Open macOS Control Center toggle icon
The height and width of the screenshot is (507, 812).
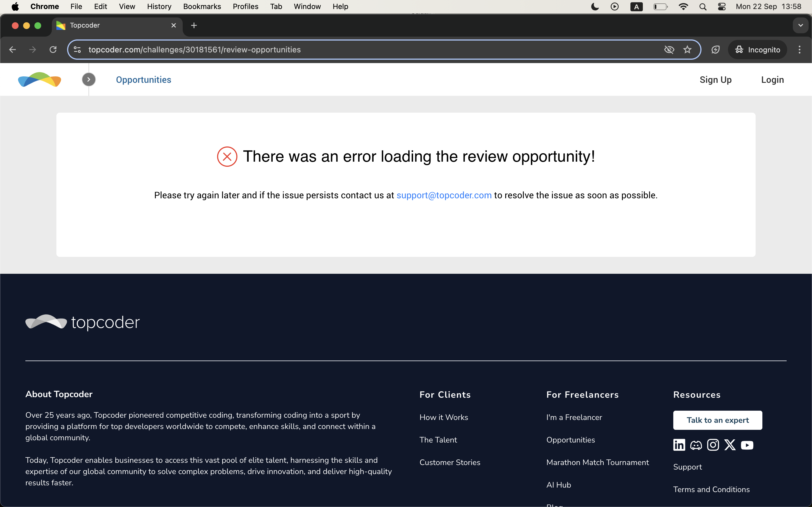point(722,6)
